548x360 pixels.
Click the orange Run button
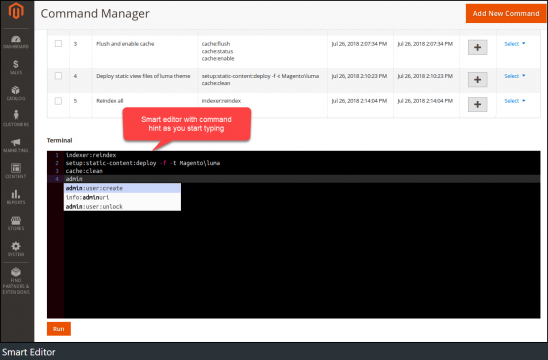tap(59, 329)
